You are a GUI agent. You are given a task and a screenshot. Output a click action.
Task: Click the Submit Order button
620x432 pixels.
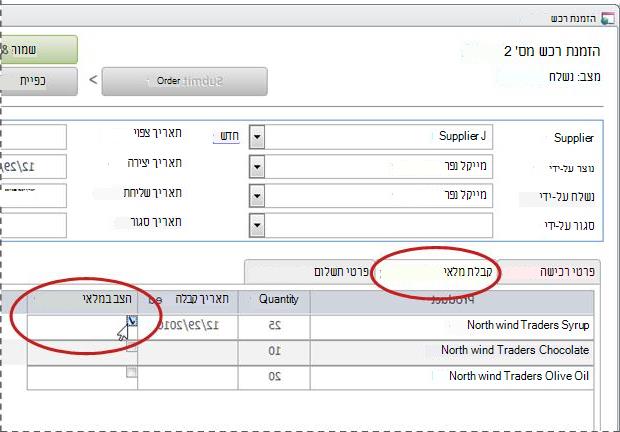tap(184, 81)
